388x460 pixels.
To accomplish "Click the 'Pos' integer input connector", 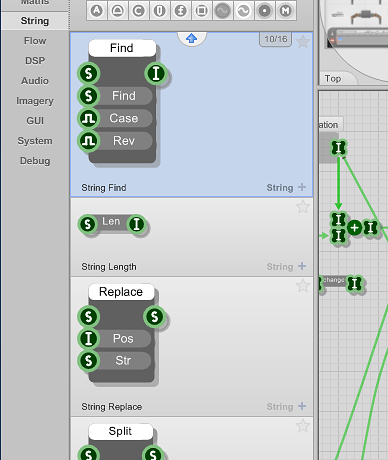I will click(89, 339).
